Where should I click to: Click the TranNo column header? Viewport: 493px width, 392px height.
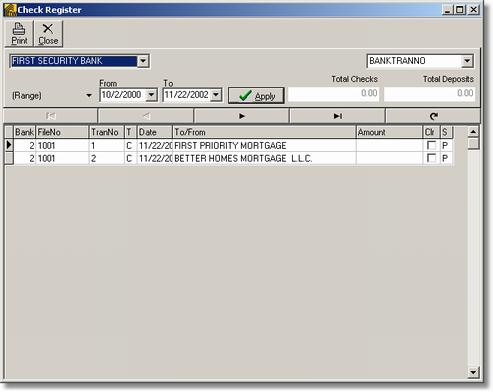pos(106,132)
